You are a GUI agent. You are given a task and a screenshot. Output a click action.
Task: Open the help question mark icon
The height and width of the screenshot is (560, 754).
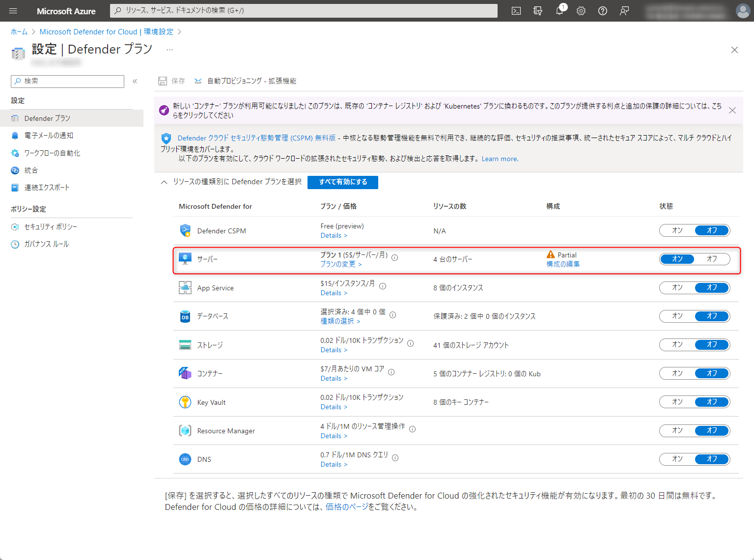click(603, 11)
